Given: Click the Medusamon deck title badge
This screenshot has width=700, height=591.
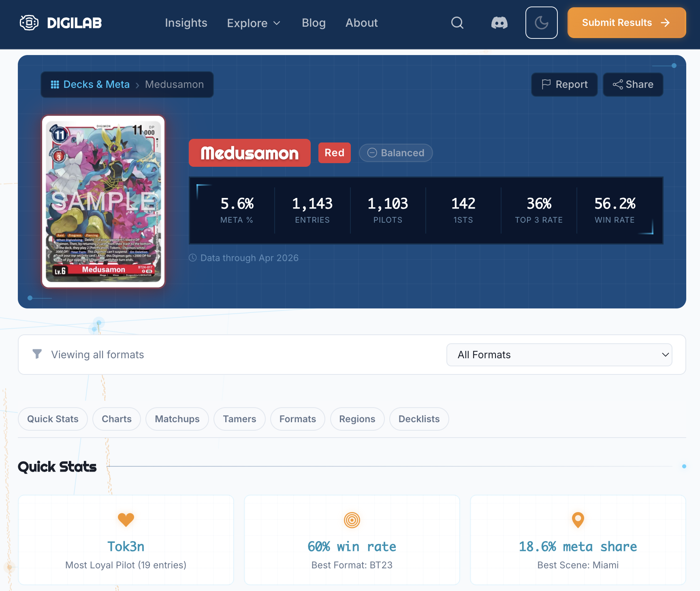Looking at the screenshot, I should 250,153.
